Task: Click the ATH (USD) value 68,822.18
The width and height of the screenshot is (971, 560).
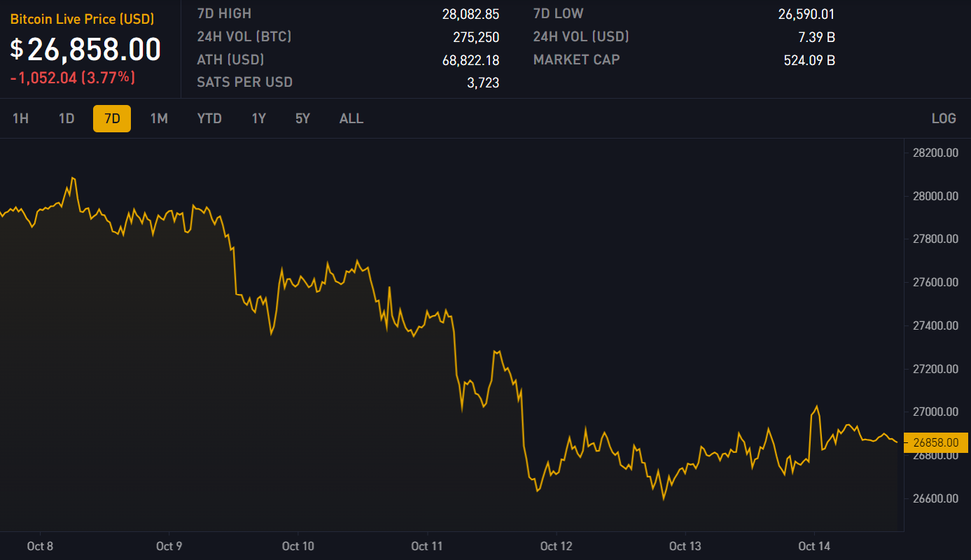Action: coord(470,60)
